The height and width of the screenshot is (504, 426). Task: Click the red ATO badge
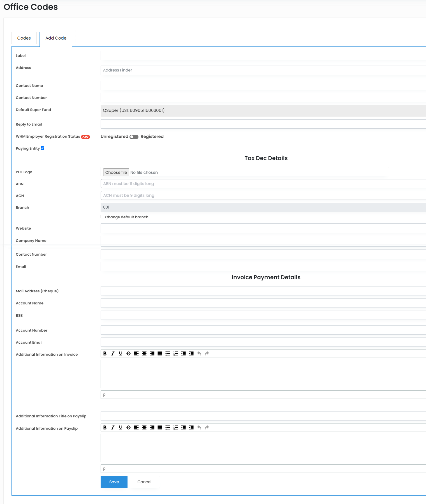pyautogui.click(x=85, y=137)
